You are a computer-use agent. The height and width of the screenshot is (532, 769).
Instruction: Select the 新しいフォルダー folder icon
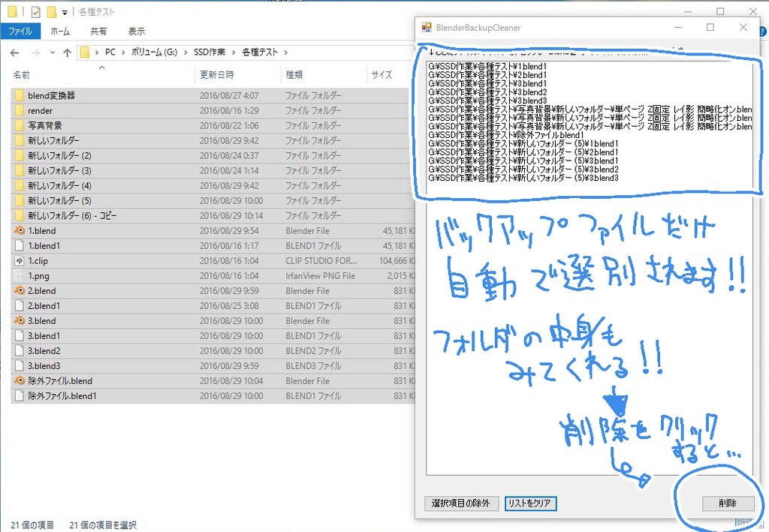pyautogui.click(x=19, y=140)
